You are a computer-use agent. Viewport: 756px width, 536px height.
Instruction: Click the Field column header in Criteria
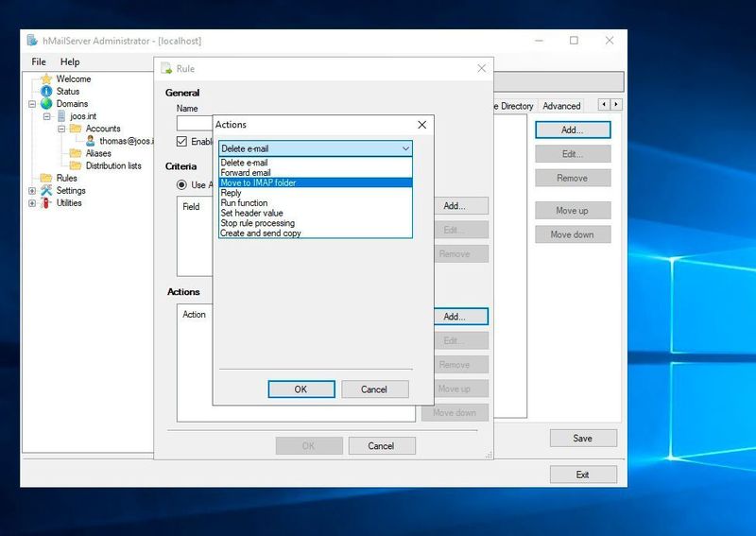[x=192, y=206]
